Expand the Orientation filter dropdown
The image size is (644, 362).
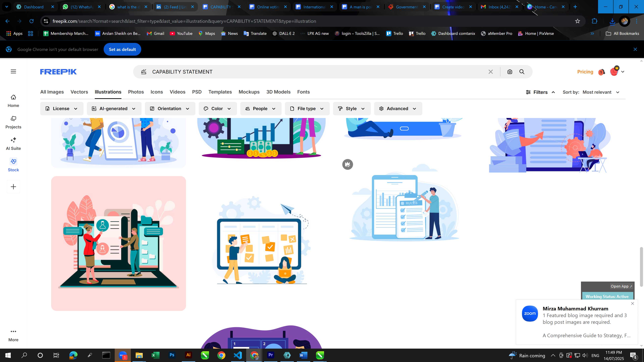tap(170, 109)
